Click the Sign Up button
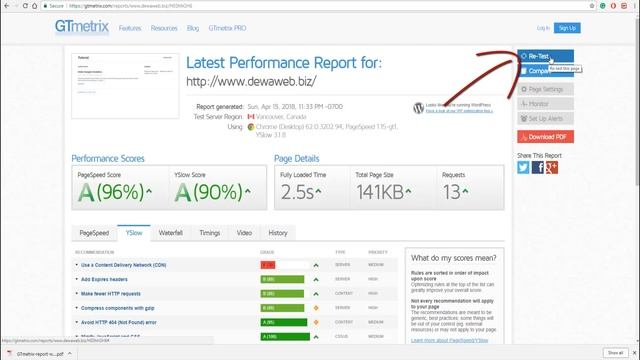This screenshot has width=640, height=360. (567, 28)
